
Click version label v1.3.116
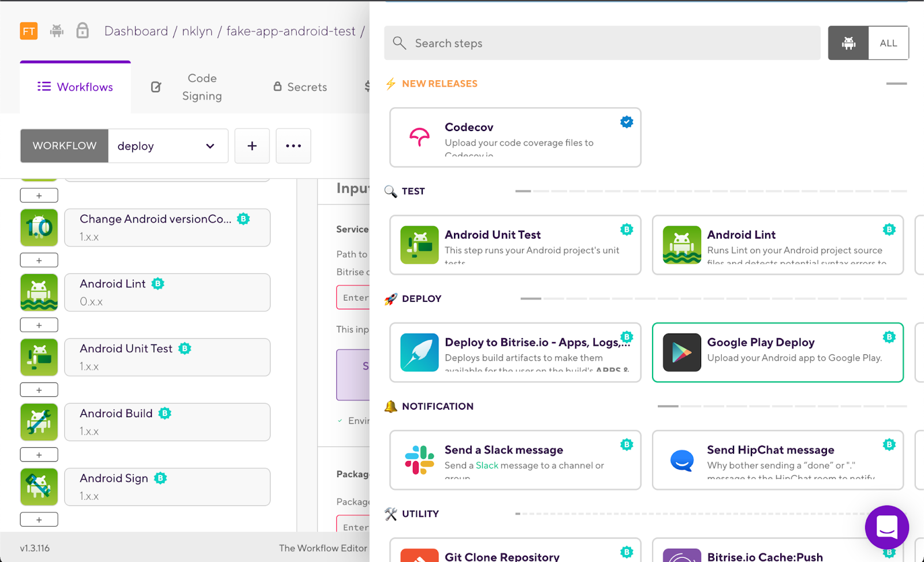35,548
